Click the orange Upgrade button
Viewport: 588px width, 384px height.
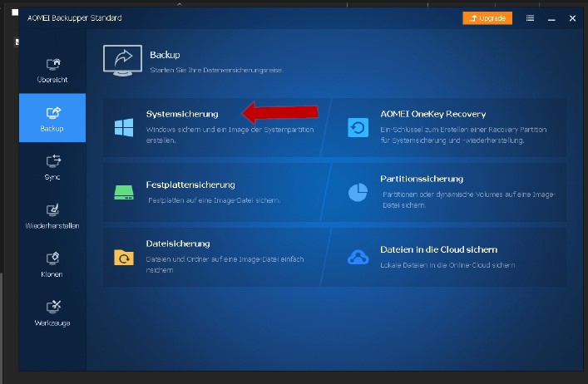pyautogui.click(x=487, y=18)
